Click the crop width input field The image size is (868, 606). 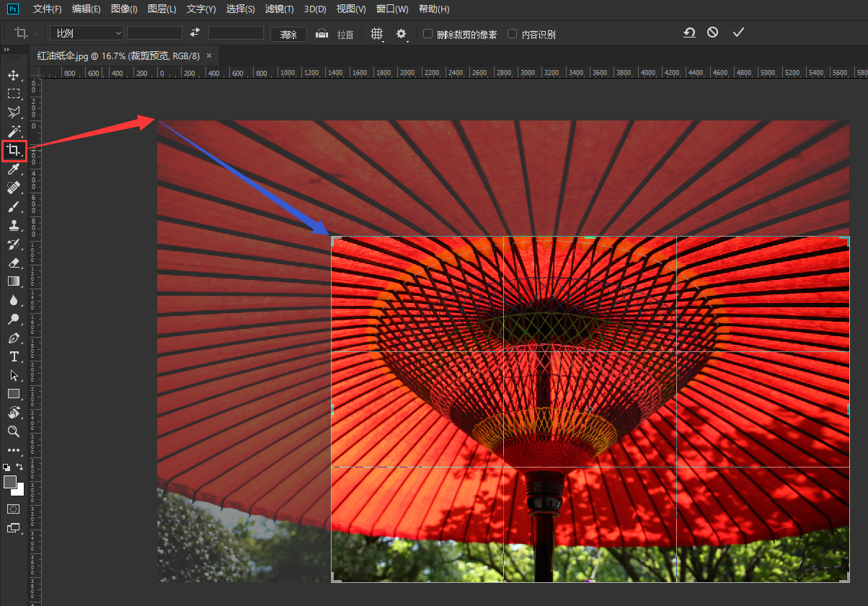(x=154, y=33)
